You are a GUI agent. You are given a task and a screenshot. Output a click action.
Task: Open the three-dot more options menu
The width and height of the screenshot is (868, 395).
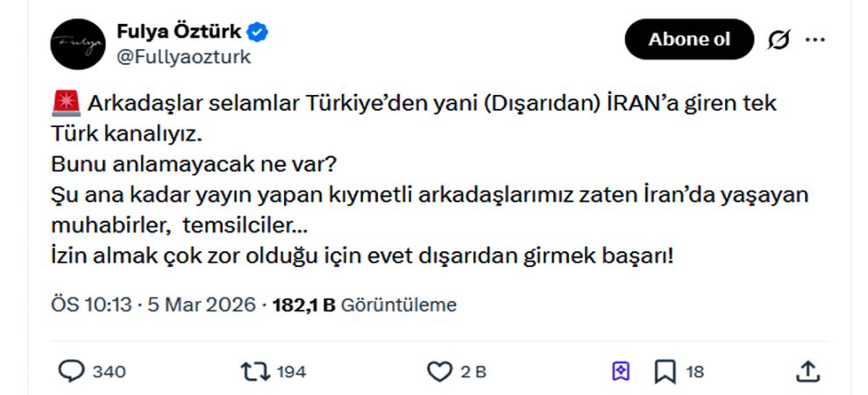point(815,40)
